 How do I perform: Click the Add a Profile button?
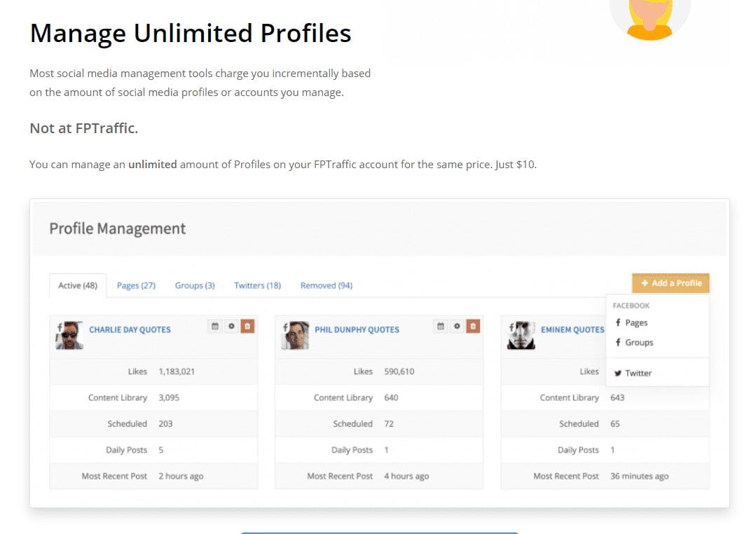[x=671, y=283]
